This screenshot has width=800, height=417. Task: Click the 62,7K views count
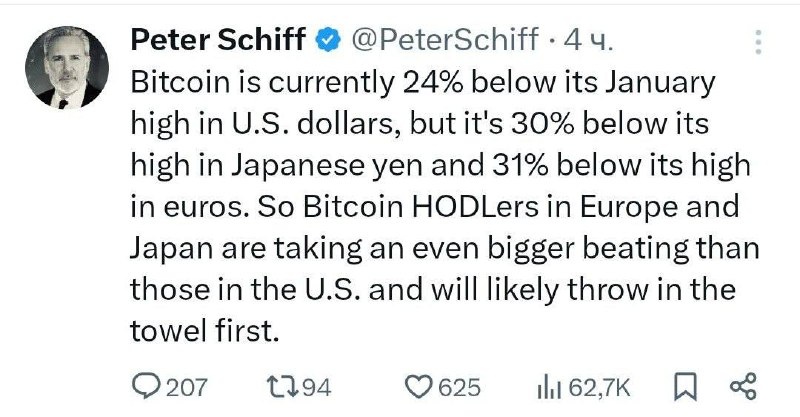(599, 387)
